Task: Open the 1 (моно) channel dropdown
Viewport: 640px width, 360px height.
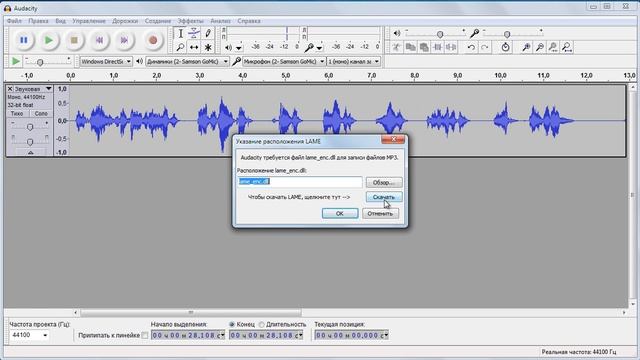Action: 353,61
